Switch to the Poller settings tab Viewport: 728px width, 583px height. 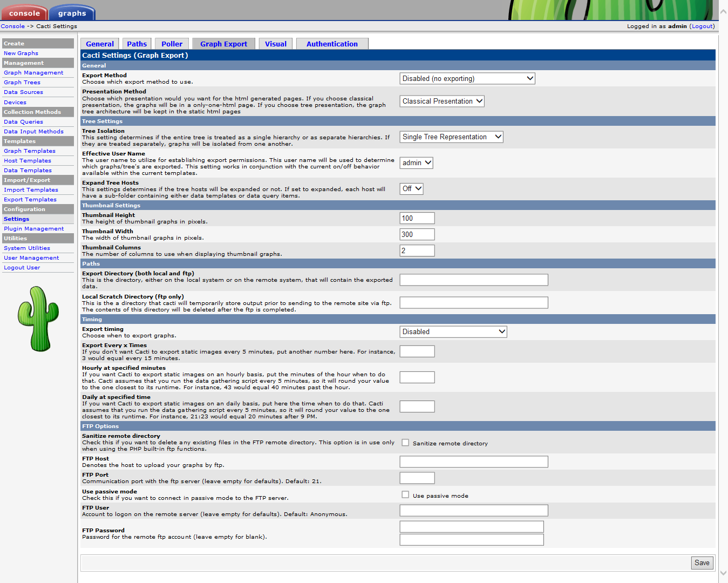tap(172, 44)
